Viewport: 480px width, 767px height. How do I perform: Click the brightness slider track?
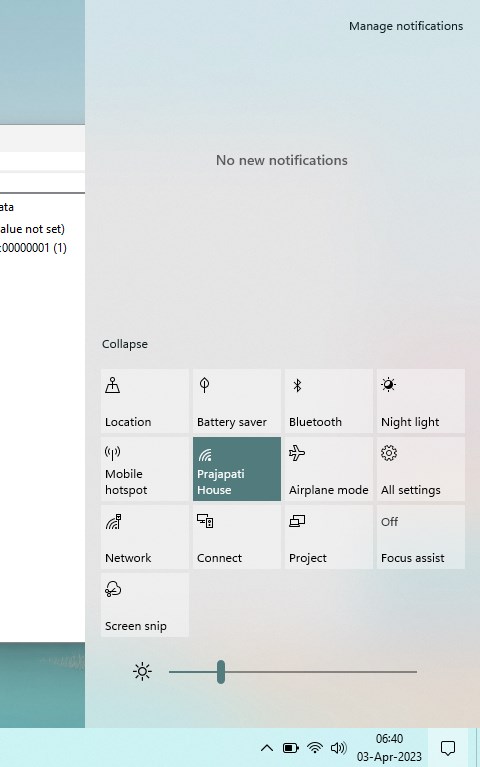coord(293,672)
